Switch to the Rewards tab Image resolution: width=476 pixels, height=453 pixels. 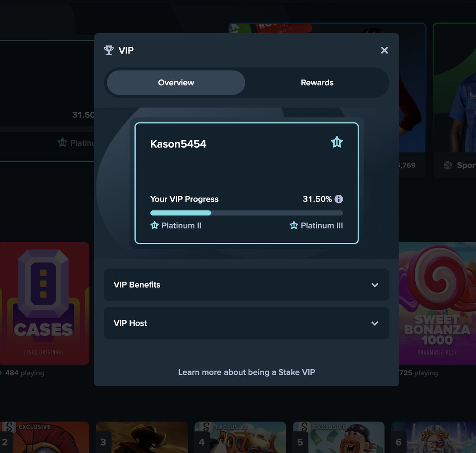[317, 83]
